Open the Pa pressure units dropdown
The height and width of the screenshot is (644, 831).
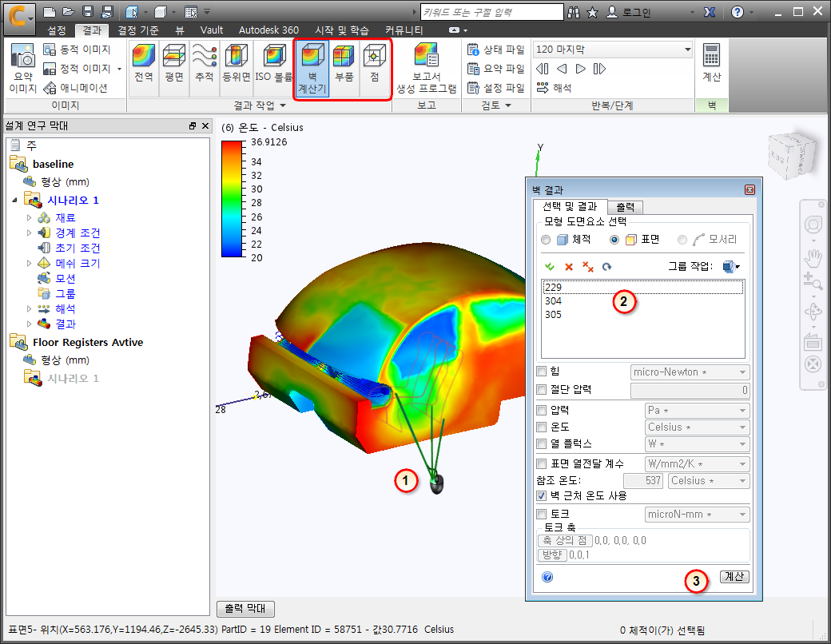coord(697,411)
